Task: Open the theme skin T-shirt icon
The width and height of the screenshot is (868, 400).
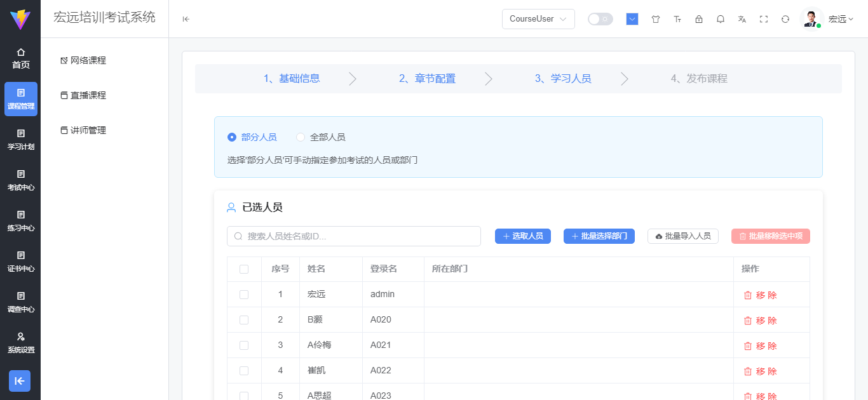Action: (x=655, y=19)
